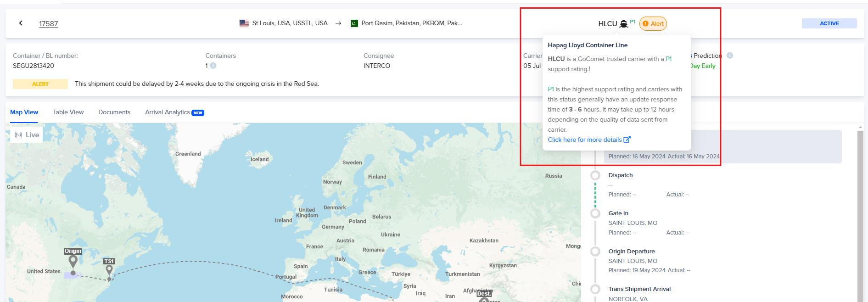This screenshot has width=868, height=302.
Task: Click the ship icon beside HLCU
Action: click(x=623, y=24)
